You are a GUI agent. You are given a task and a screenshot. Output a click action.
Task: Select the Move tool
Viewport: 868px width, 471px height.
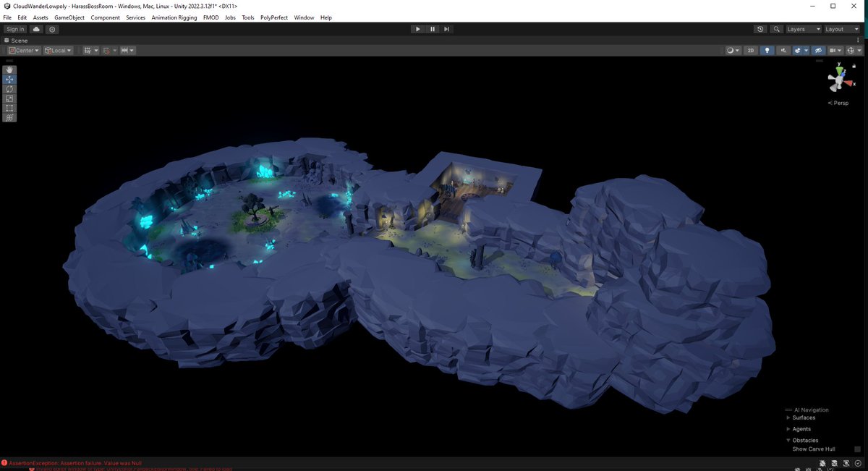pos(9,80)
